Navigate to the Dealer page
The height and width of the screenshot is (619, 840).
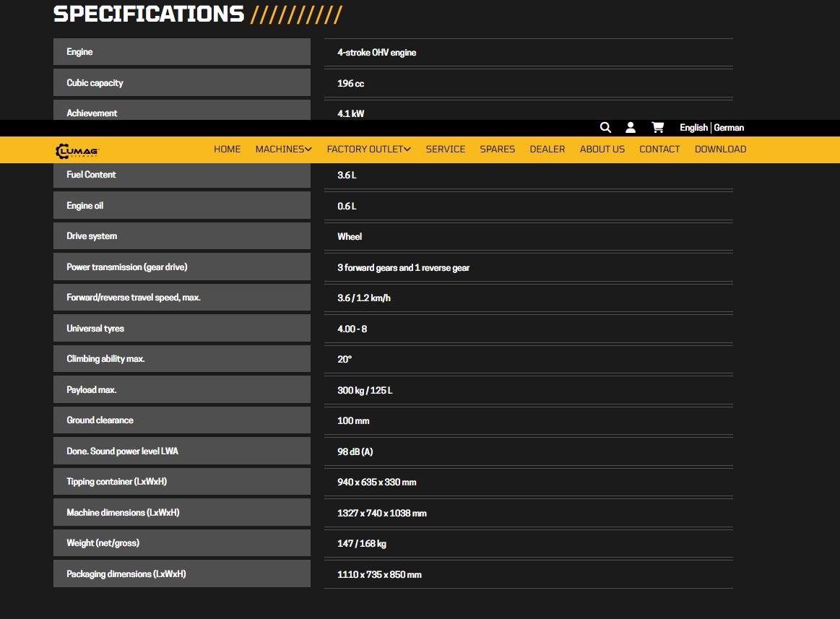pyautogui.click(x=547, y=150)
